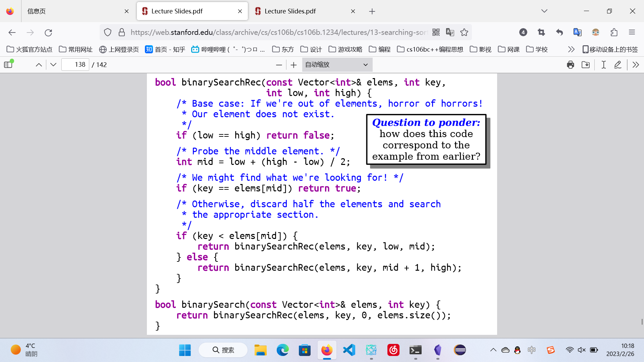Open PDF tools overflow menu

pos(636,65)
